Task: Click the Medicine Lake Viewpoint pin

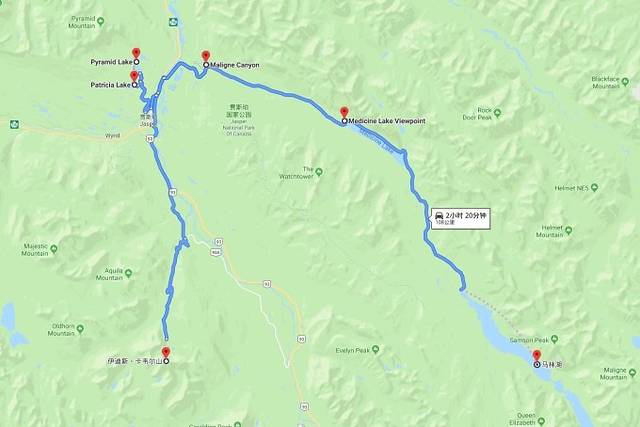Action: [x=344, y=112]
